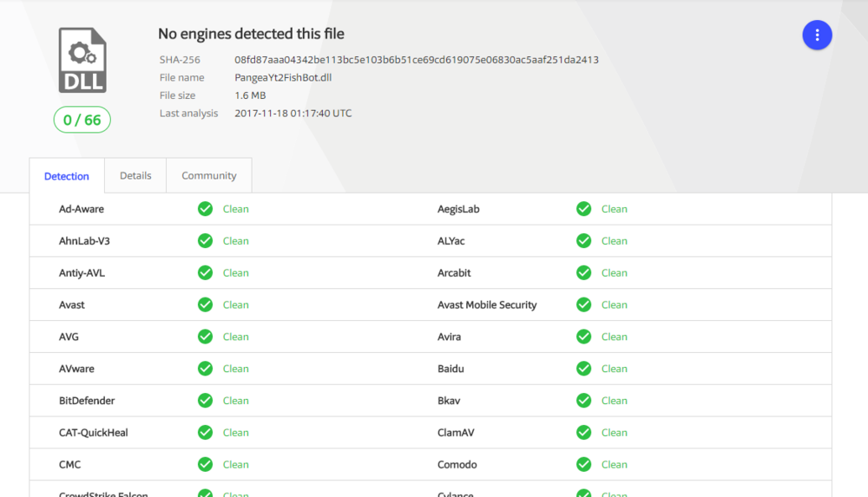Click the Ad-Aware engine name
The image size is (868, 497).
point(82,209)
